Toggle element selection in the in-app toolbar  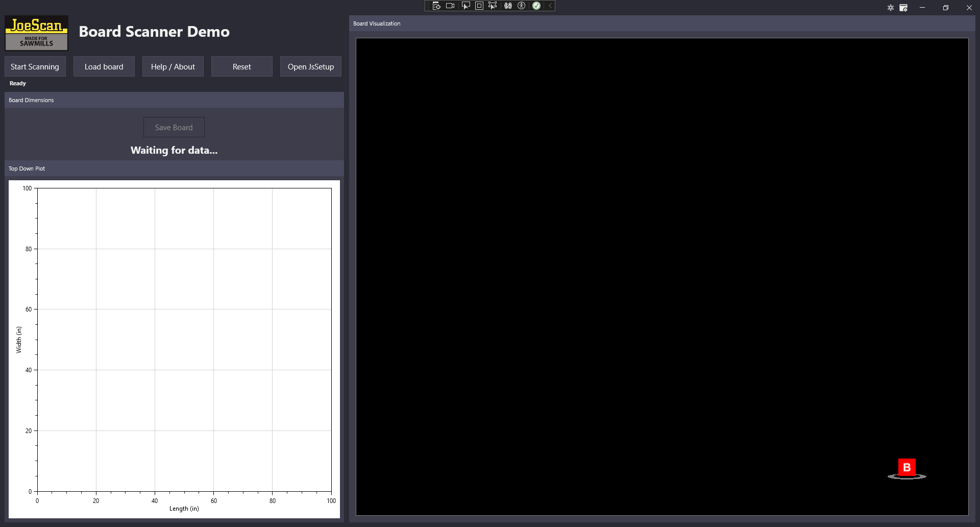click(x=465, y=6)
